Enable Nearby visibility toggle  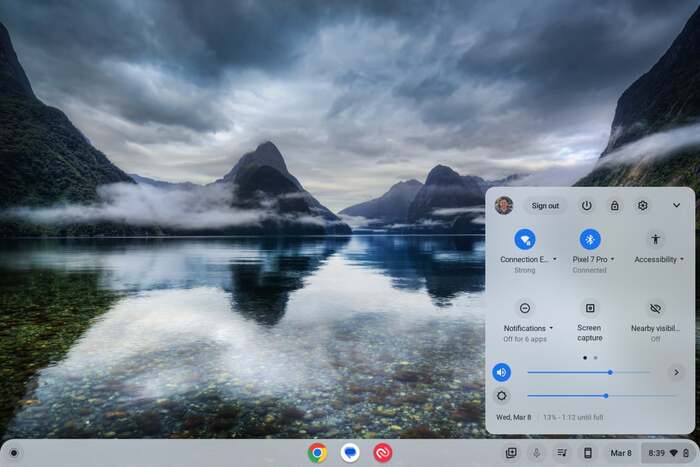655,308
